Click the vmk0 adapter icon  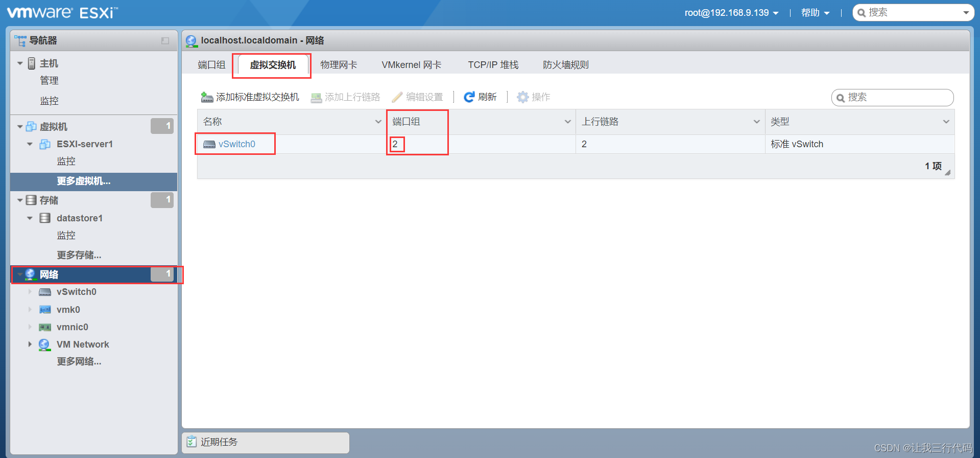pos(45,310)
